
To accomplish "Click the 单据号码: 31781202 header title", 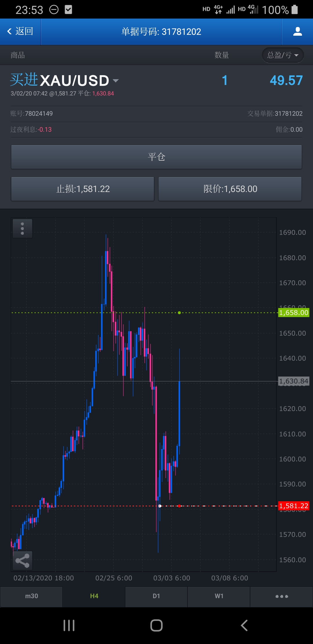I will [x=161, y=31].
